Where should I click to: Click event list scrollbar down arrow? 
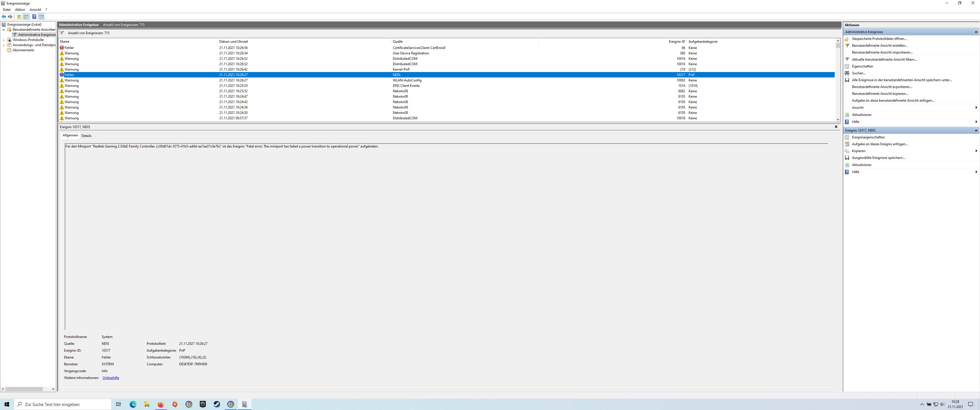pyautogui.click(x=838, y=119)
